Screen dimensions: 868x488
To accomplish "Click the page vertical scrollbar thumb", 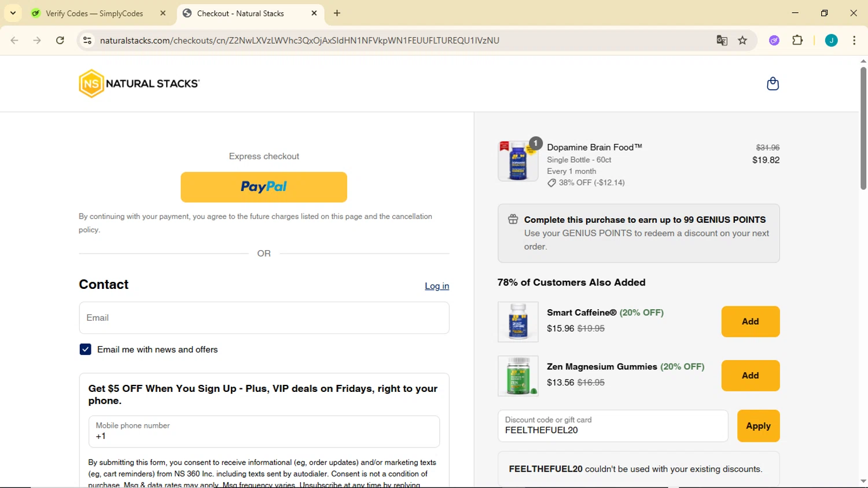I will click(x=863, y=129).
